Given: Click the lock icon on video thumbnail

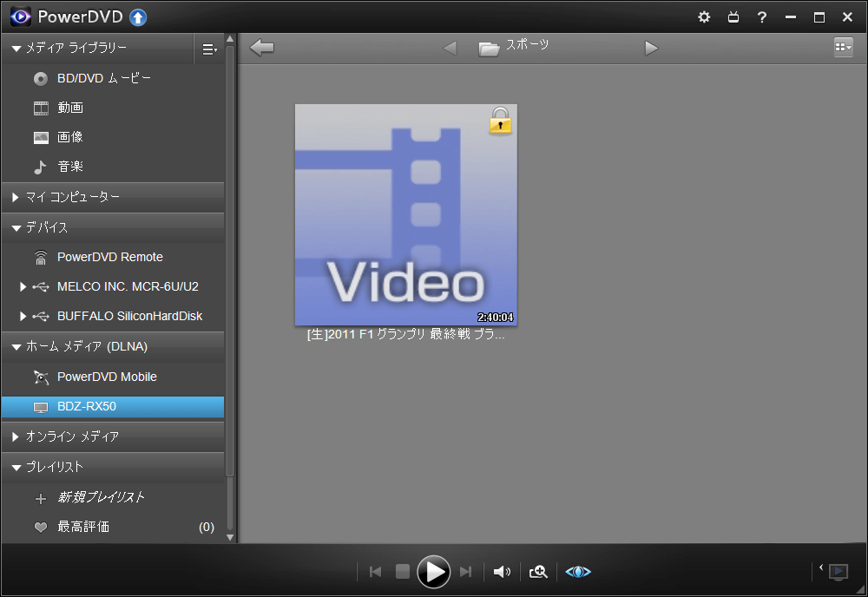Looking at the screenshot, I should click(x=501, y=121).
